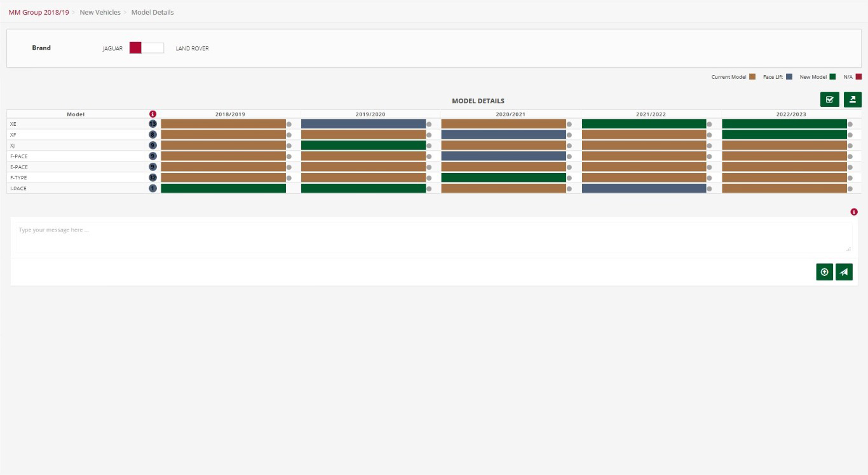Click the gray dot after XE's 2018/2019 bar
This screenshot has width=868, height=475.
pyautogui.click(x=289, y=125)
